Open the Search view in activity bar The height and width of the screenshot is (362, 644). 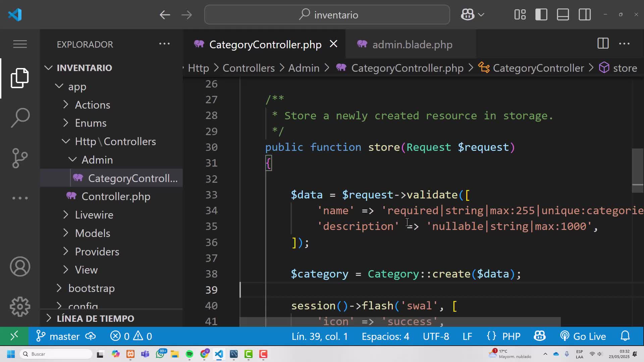20,118
